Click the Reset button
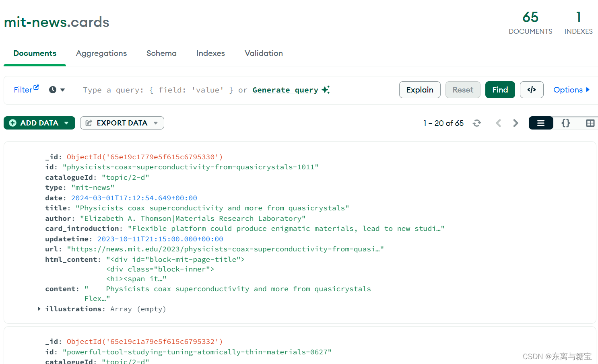The image size is (598, 364). click(x=463, y=90)
